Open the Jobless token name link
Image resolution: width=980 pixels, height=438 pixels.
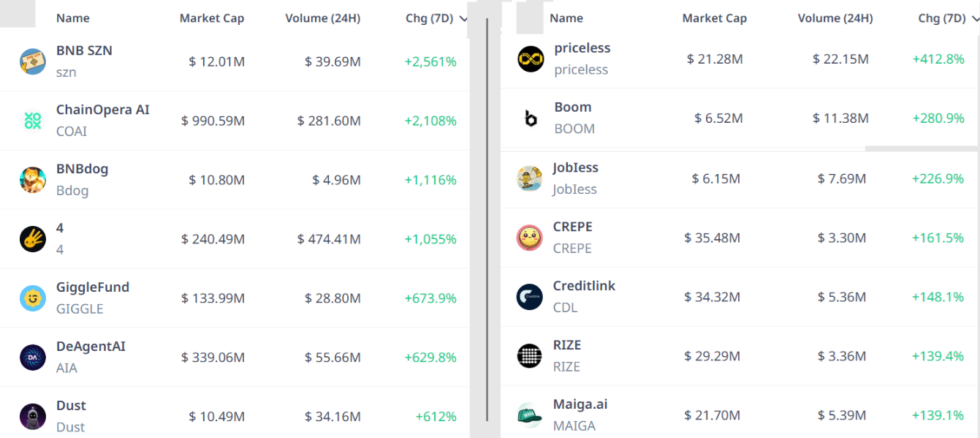tap(575, 167)
